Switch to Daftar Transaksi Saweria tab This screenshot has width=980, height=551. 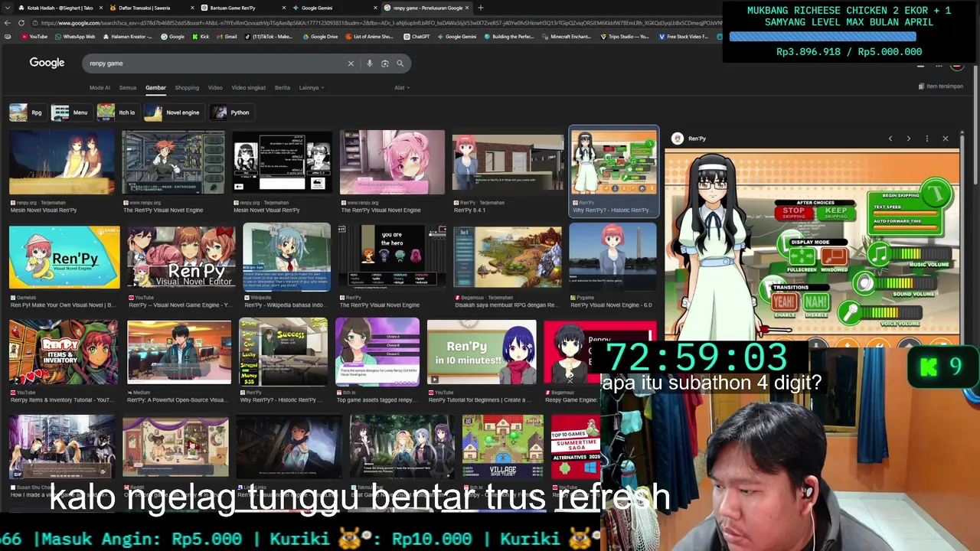152,8
